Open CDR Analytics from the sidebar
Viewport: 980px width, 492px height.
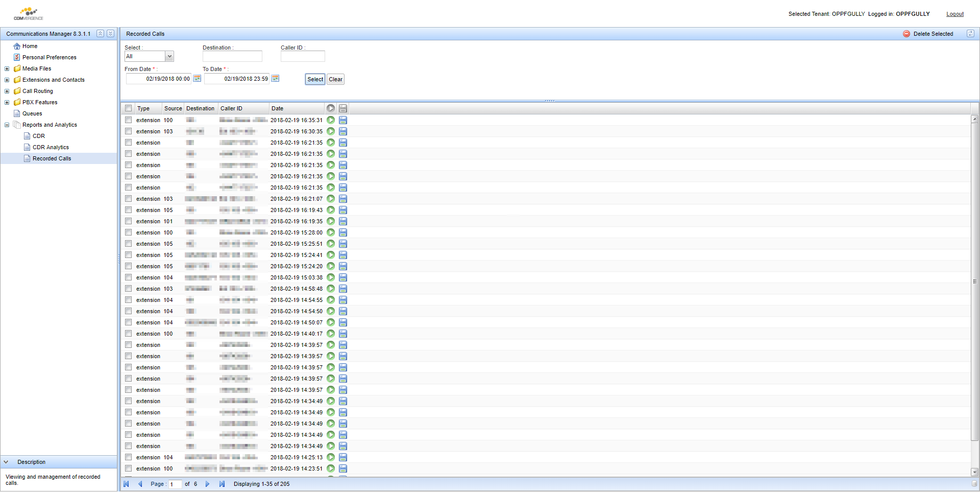51,147
